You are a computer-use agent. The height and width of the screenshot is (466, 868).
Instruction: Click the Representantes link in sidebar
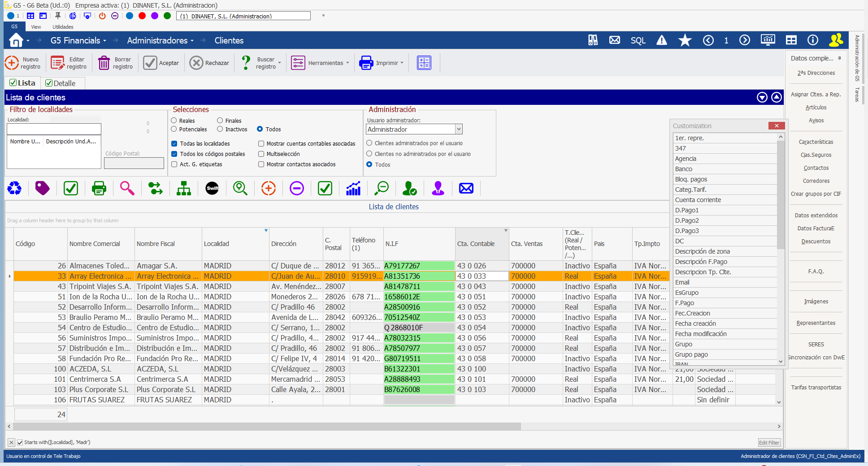coord(816,323)
